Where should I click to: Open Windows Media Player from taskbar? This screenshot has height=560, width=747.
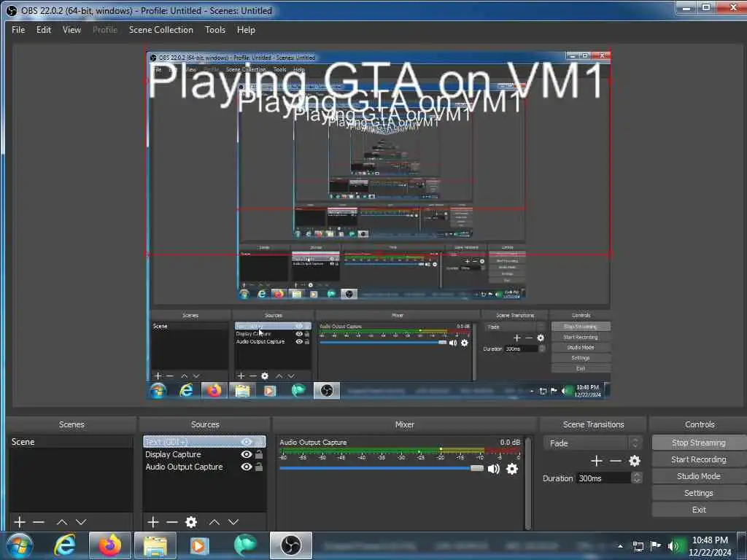pos(199,545)
